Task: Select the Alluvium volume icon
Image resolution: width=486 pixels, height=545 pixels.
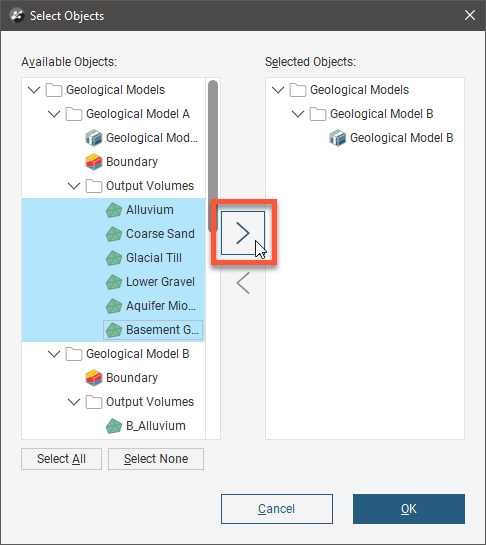Action: coord(114,210)
